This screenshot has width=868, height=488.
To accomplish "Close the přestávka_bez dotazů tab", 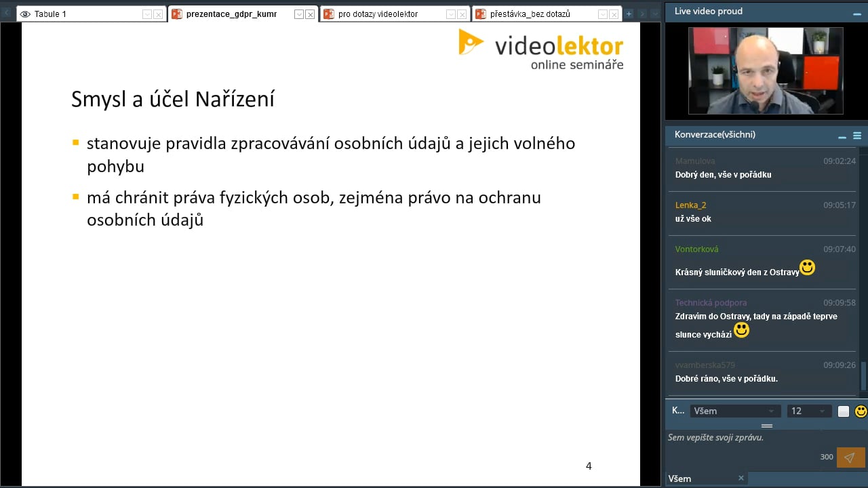I will click(x=614, y=14).
